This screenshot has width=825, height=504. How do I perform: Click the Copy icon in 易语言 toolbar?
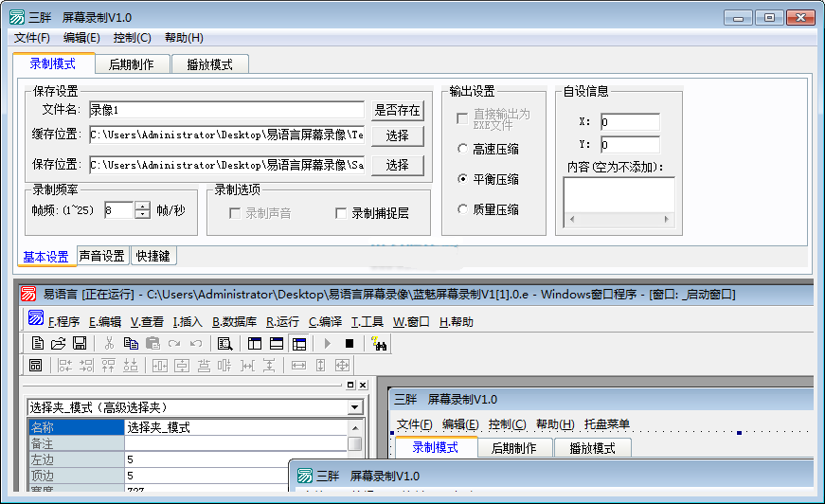[131, 344]
